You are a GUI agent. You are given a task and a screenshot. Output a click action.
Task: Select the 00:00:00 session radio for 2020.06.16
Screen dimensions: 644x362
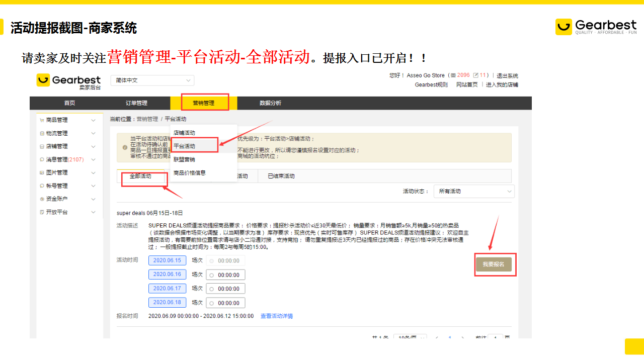(211, 275)
